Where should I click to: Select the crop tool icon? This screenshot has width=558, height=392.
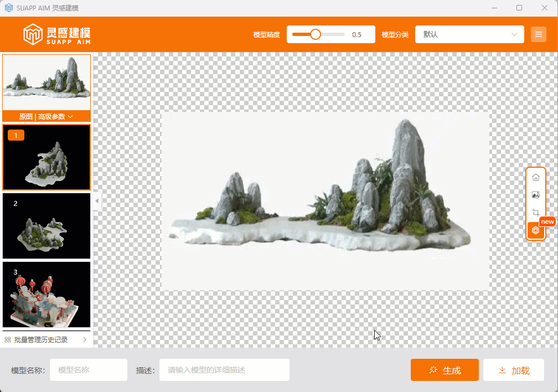click(535, 213)
